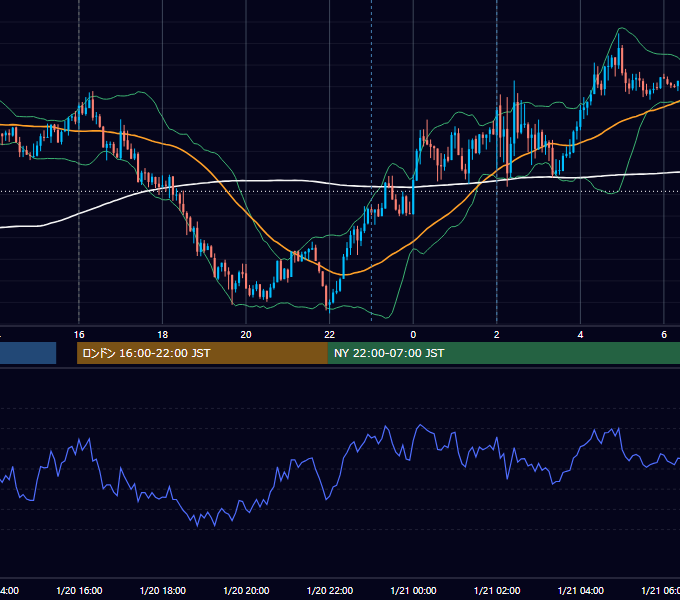The width and height of the screenshot is (680, 600).
Task: Click hour label 0 on the upper axis
Action: [413, 335]
